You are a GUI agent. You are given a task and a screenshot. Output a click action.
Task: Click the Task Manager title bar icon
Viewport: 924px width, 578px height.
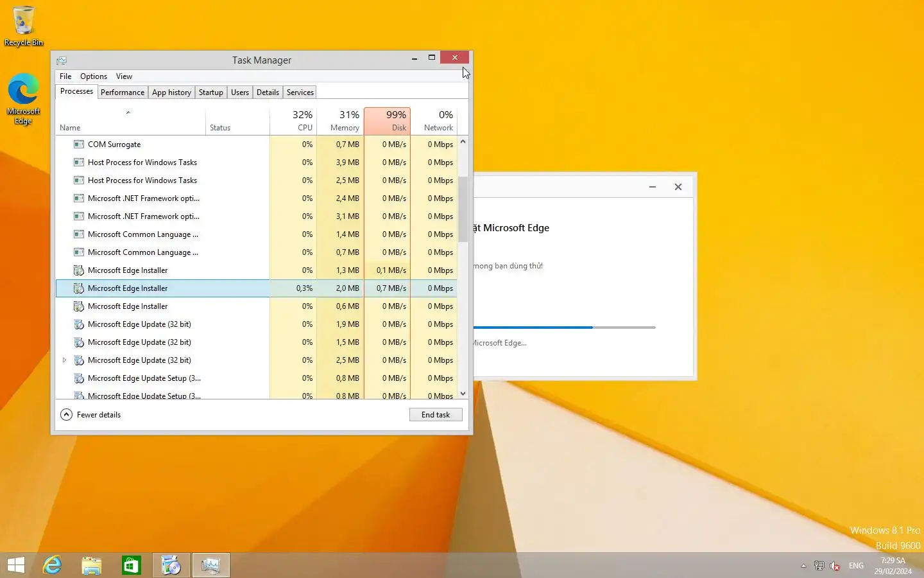click(62, 60)
